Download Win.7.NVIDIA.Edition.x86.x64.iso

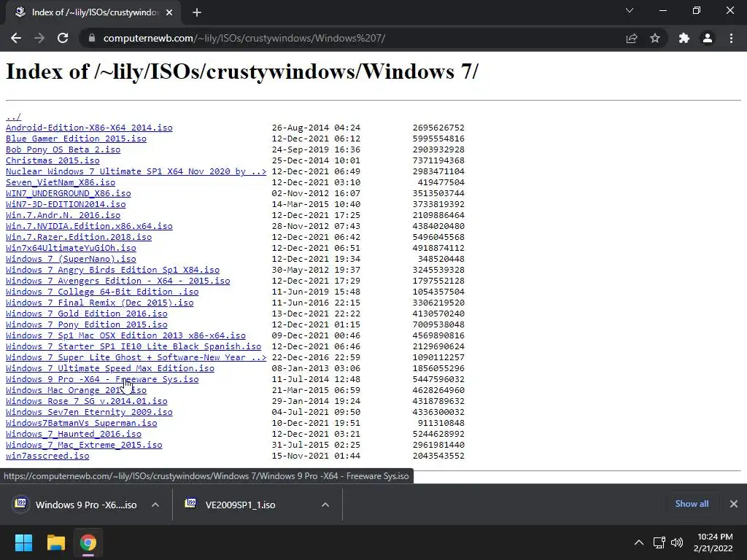click(89, 226)
